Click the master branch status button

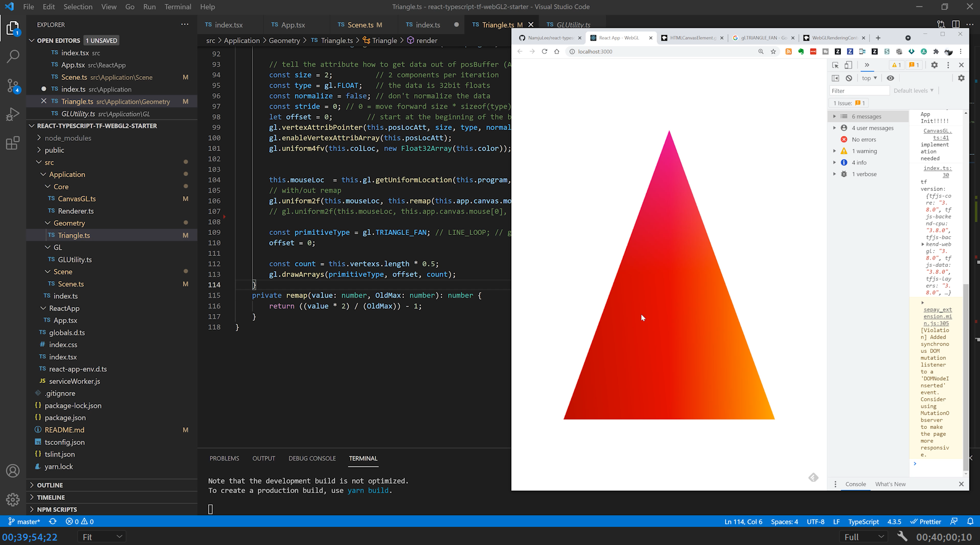click(x=25, y=521)
